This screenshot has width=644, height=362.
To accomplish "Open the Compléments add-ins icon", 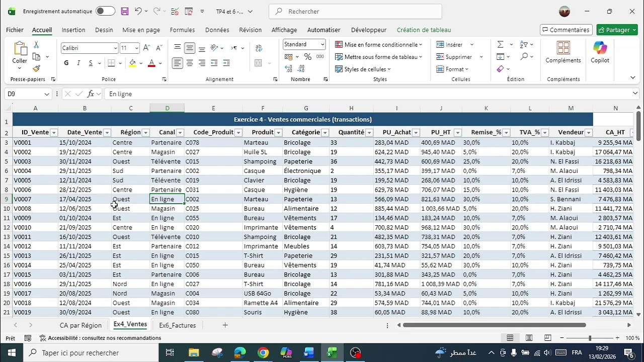I will click(563, 52).
